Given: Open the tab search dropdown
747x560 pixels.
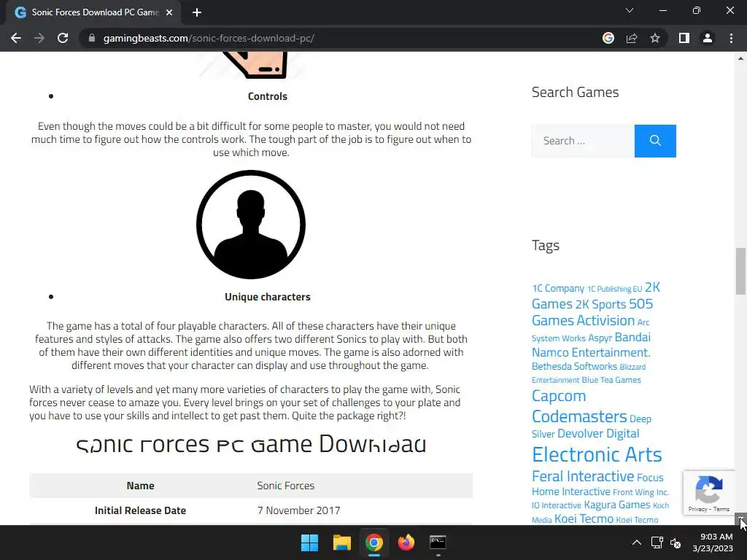Looking at the screenshot, I should click(x=630, y=10).
